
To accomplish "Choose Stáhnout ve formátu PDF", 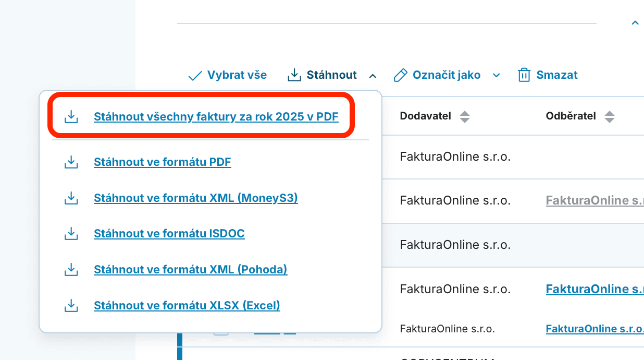I will (163, 162).
